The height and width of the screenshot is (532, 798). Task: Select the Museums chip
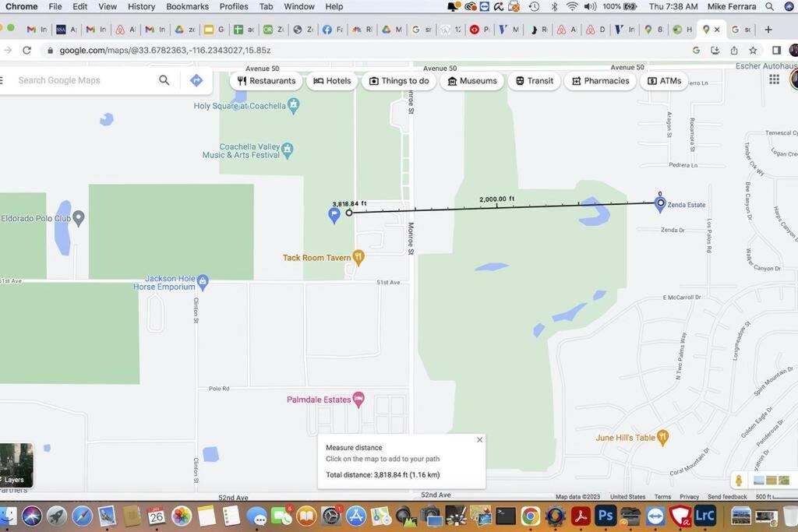tap(471, 81)
